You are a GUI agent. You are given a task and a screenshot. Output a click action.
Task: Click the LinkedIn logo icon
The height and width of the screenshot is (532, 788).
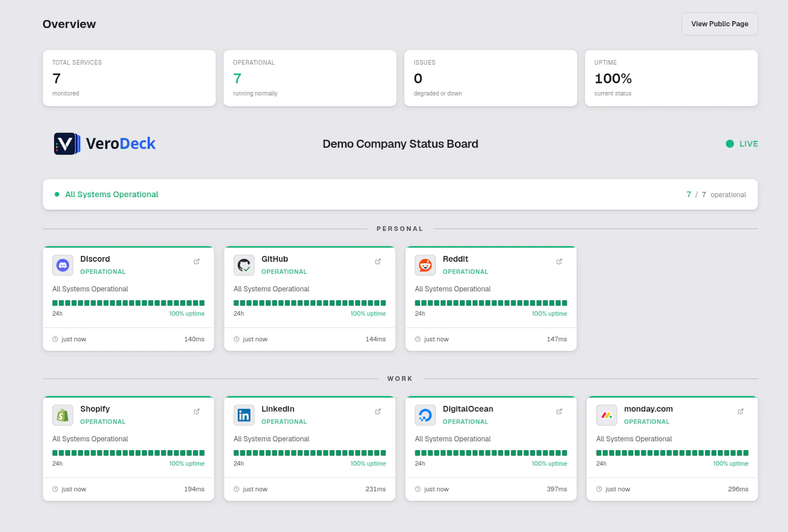click(244, 415)
